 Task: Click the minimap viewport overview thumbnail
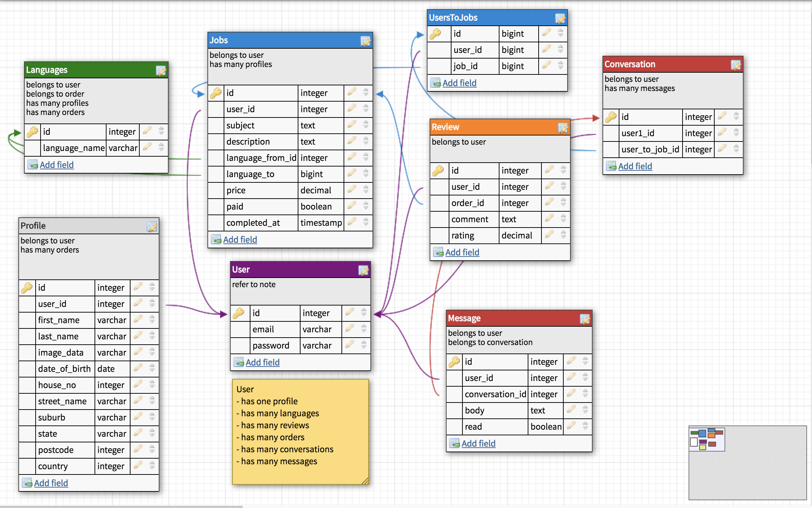707,439
